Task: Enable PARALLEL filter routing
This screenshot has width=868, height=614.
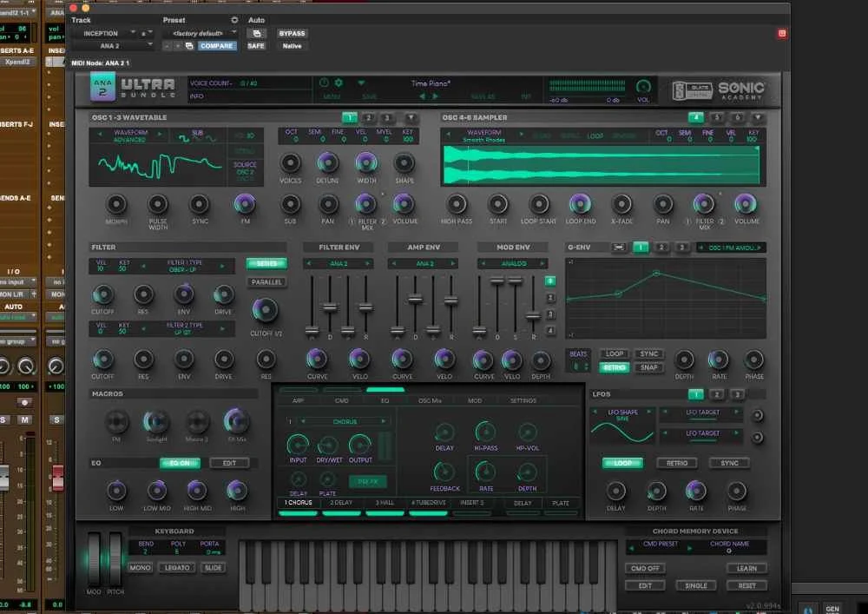Action: click(x=266, y=282)
